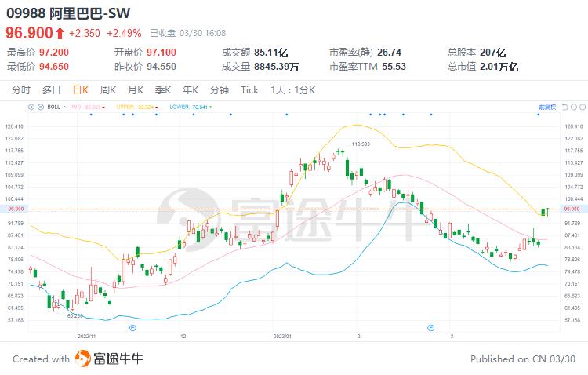Click the 最高价 97.200 value
The image size is (588, 375).
point(54,53)
